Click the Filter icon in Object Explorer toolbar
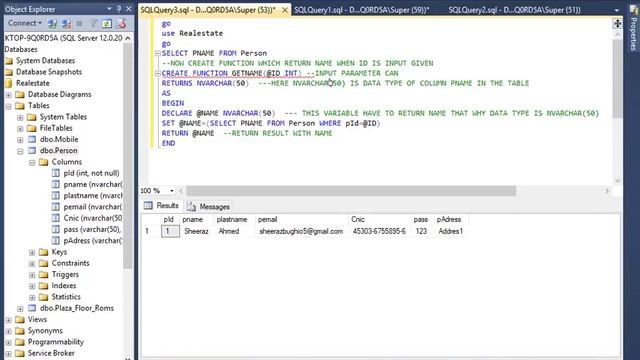This screenshot has height=360, width=640. click(93, 24)
